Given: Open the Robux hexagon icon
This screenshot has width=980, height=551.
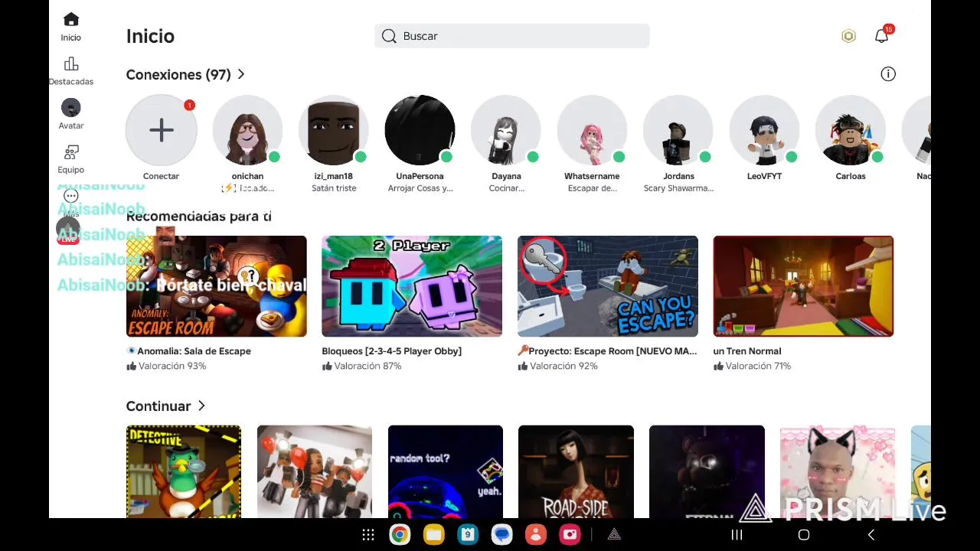Looking at the screenshot, I should (848, 36).
